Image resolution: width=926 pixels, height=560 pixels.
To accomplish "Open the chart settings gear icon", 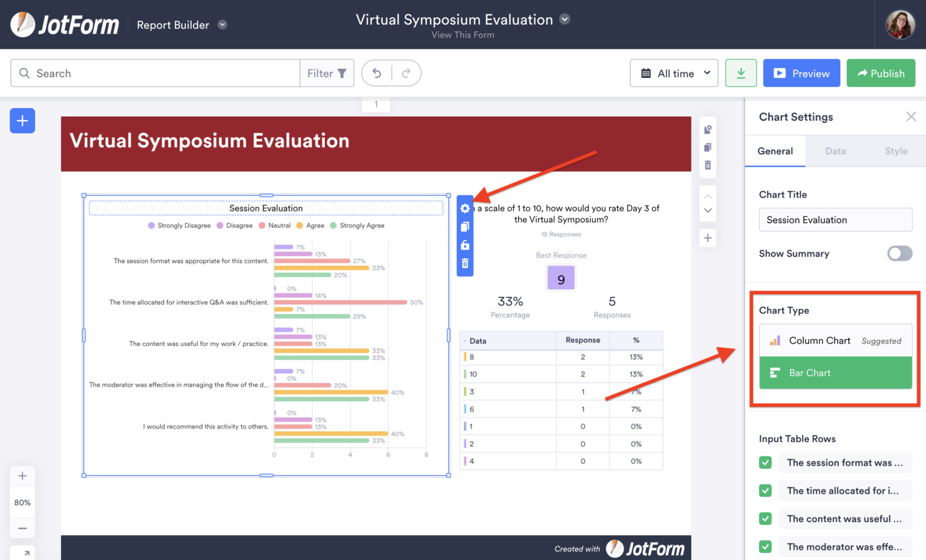I will click(x=464, y=208).
